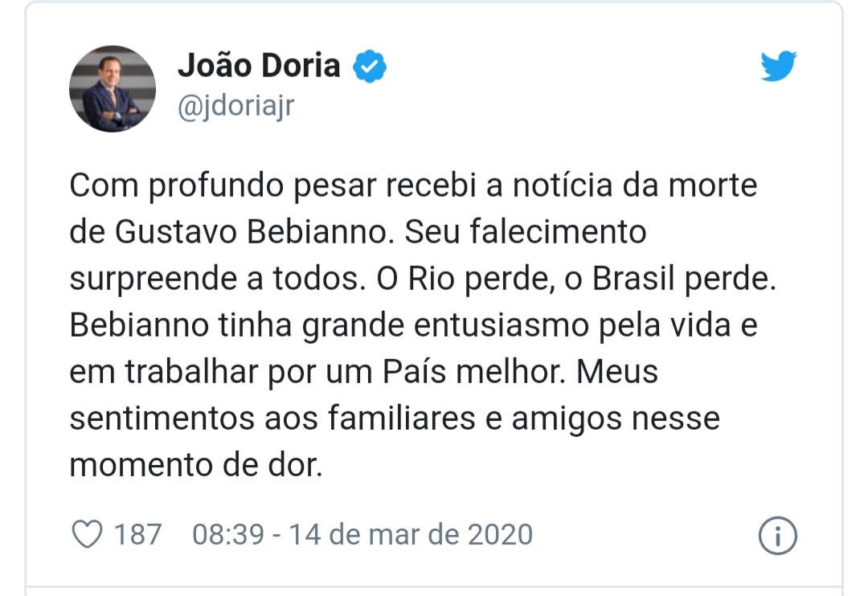
Task: Click tweet line starting "Com profundo pesar"
Action: click(413, 186)
